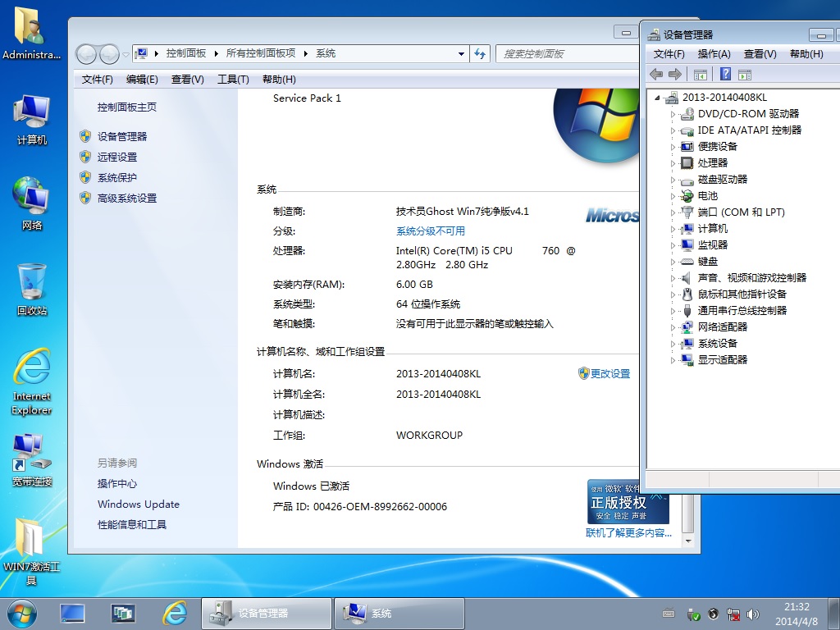Click 操作中心 link
This screenshot has width=840, height=630.
pyautogui.click(x=117, y=484)
